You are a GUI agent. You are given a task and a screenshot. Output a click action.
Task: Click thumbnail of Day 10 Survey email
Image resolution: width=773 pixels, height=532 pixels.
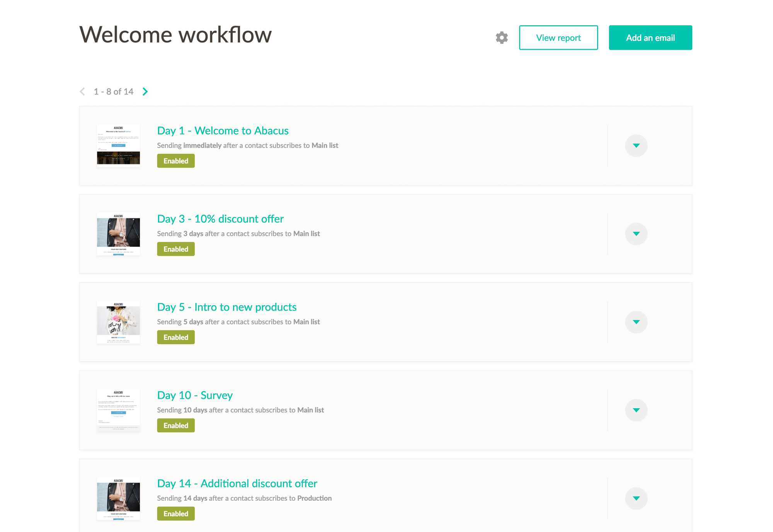(118, 410)
